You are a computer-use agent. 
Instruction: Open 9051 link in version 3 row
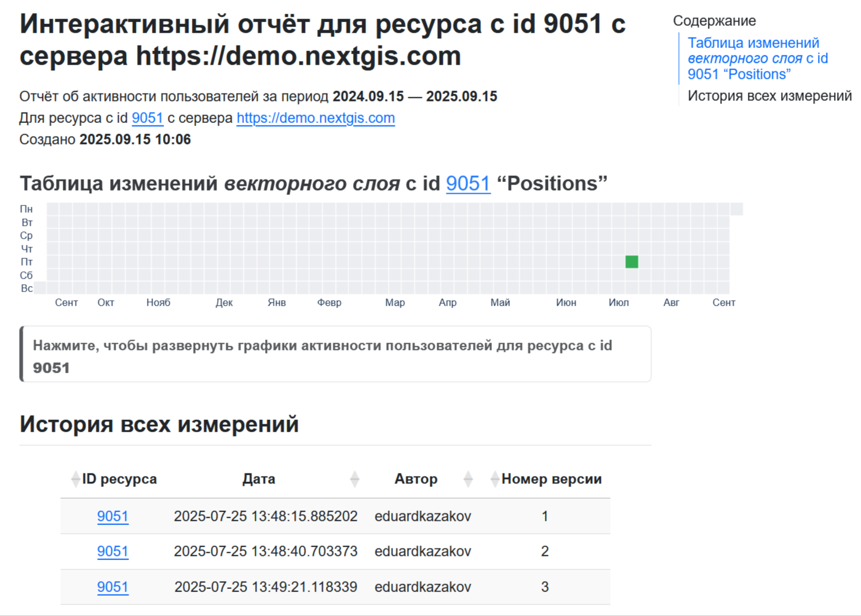pos(113,587)
